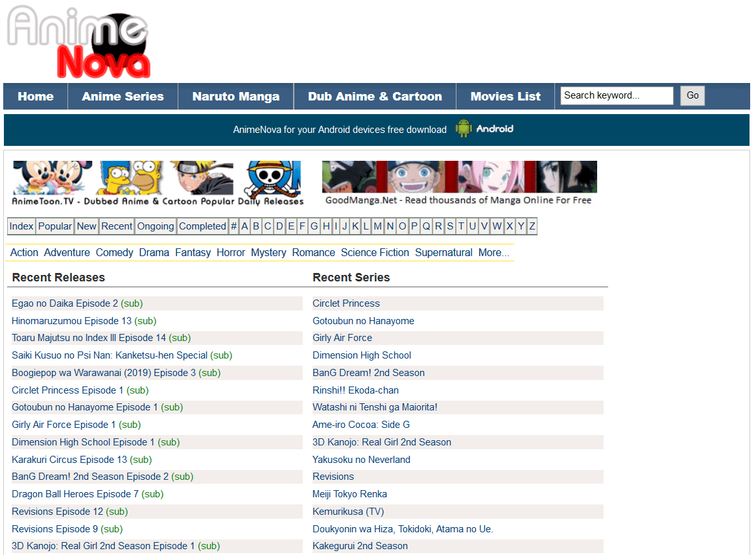The width and height of the screenshot is (756, 555).
Task: Expand More genres link
Action: coord(493,253)
